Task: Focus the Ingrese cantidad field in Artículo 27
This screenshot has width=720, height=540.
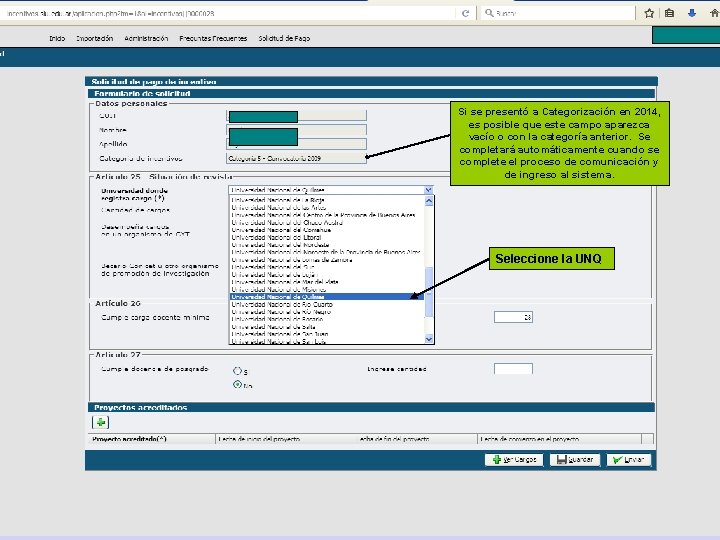Action: pyautogui.click(x=513, y=369)
